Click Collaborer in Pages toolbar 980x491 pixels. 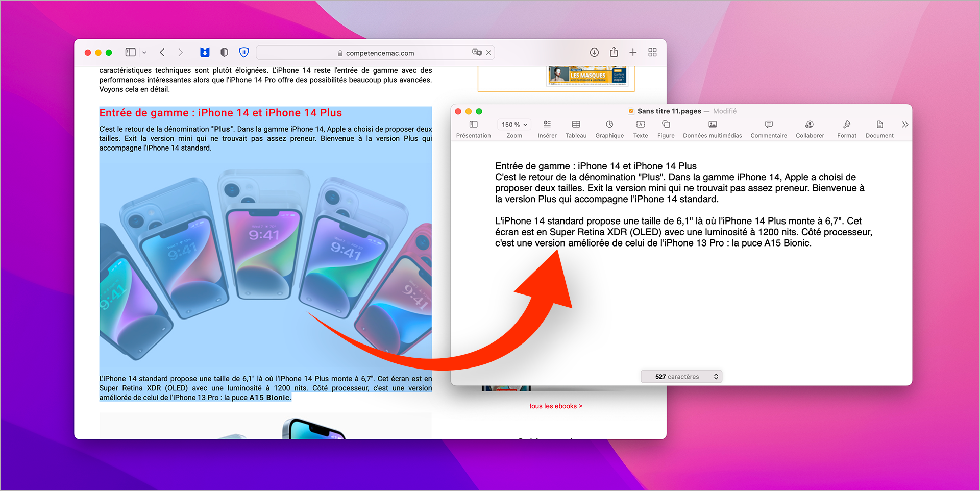[810, 130]
